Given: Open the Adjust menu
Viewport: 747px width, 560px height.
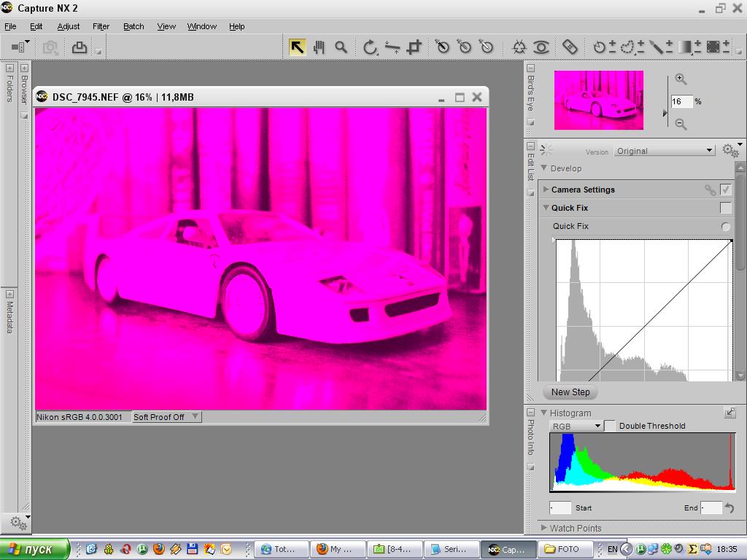Looking at the screenshot, I should [x=69, y=26].
